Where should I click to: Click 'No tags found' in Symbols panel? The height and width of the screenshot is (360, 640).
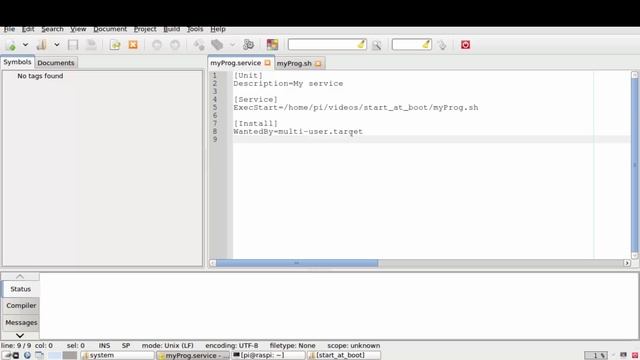[x=40, y=76]
